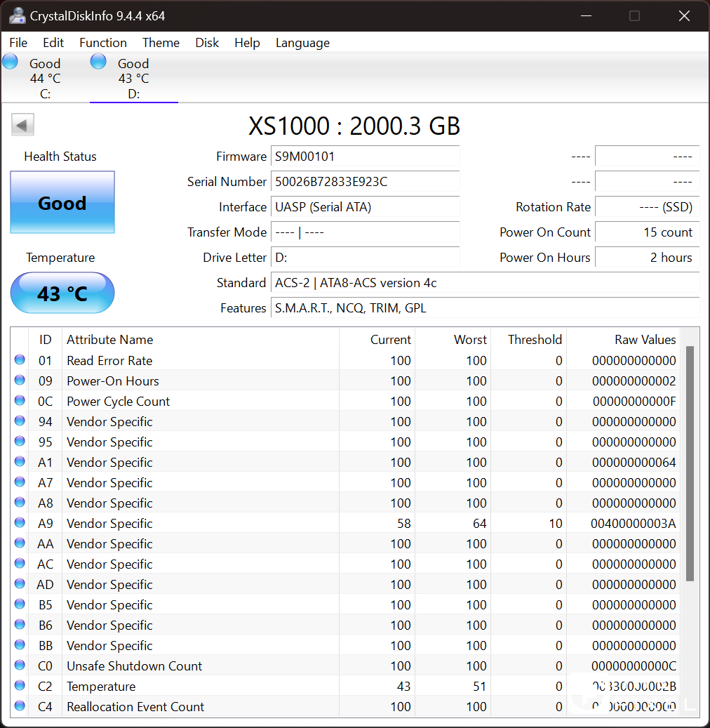
Task: Click the blue indicator beside Reallocation Event Count
Action: tap(20, 706)
